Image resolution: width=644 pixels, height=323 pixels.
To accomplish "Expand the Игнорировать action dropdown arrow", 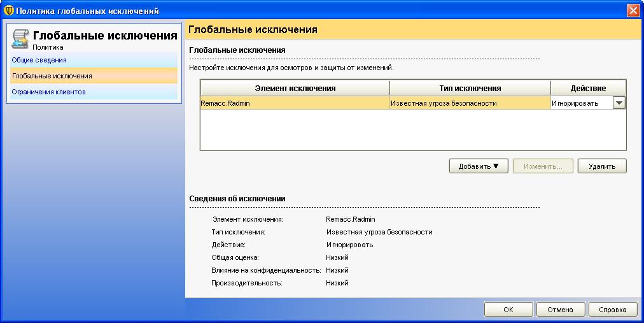I will point(619,103).
